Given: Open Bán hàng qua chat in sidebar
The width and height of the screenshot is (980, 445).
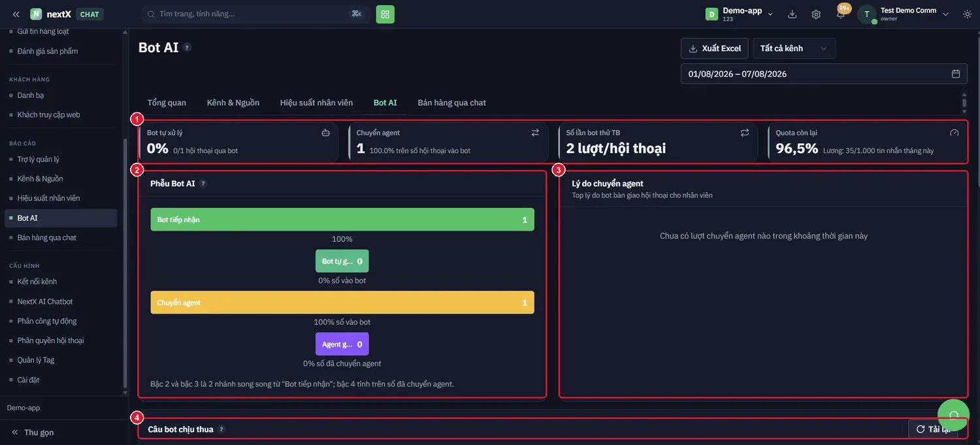Looking at the screenshot, I should 60,238.
